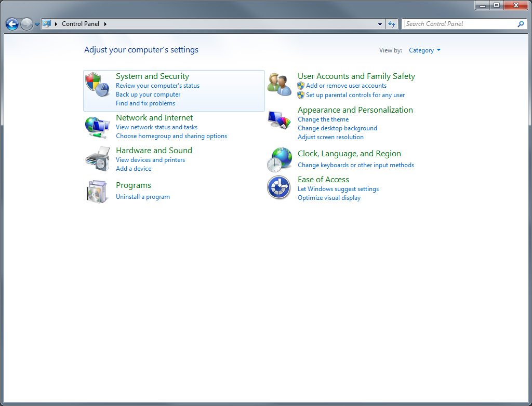The width and height of the screenshot is (532, 406).
Task: Click Add or remove user accounts
Action: (346, 86)
